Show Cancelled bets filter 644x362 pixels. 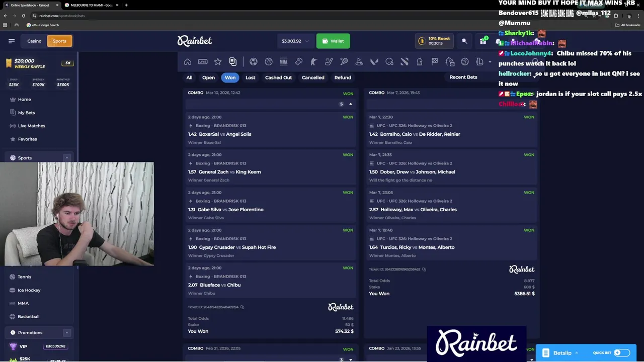point(313,77)
